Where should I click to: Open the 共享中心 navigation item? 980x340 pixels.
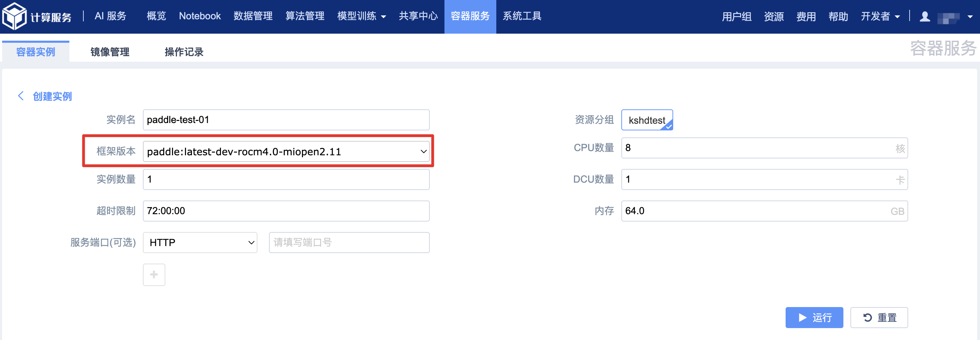418,16
